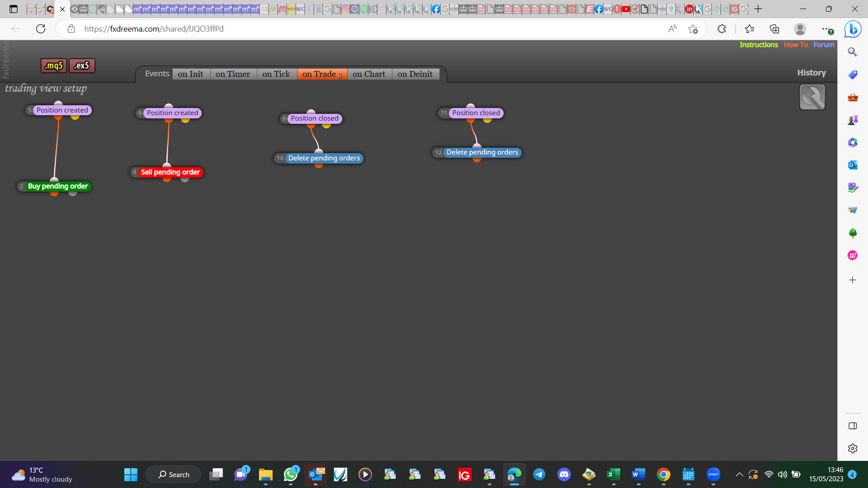
Task: Open the sidebar search tool
Action: pyautogui.click(x=853, y=52)
